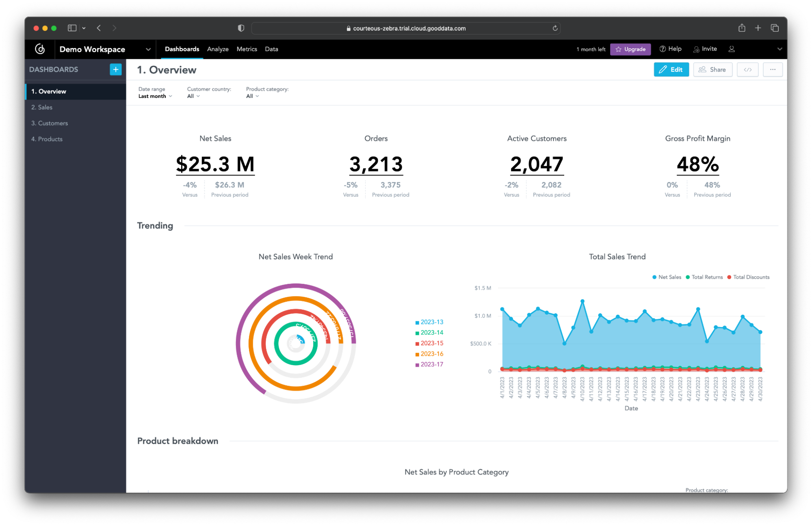Open the embed code dialog via </> icon
The height and width of the screenshot is (526, 812).
pos(748,69)
